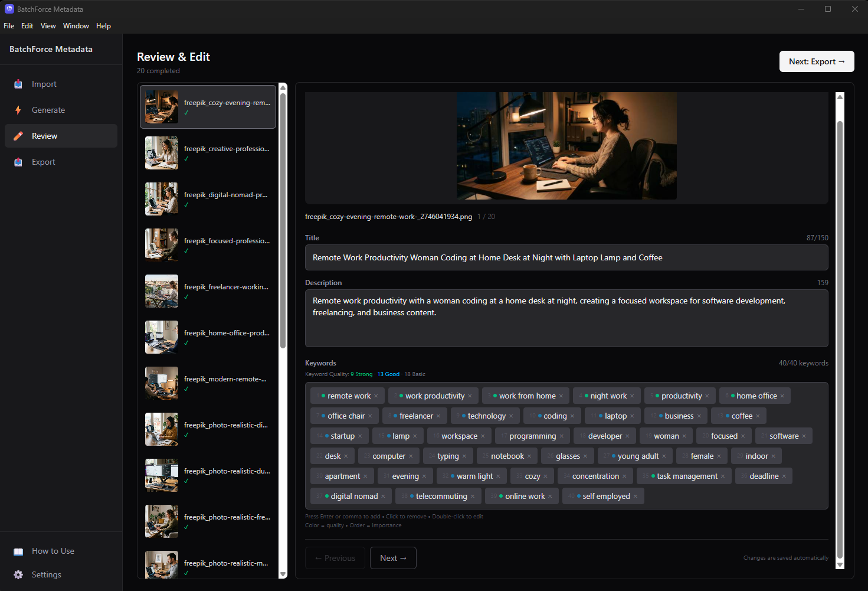Open Export via its sidebar icon
The height and width of the screenshot is (591, 868).
pyautogui.click(x=18, y=162)
